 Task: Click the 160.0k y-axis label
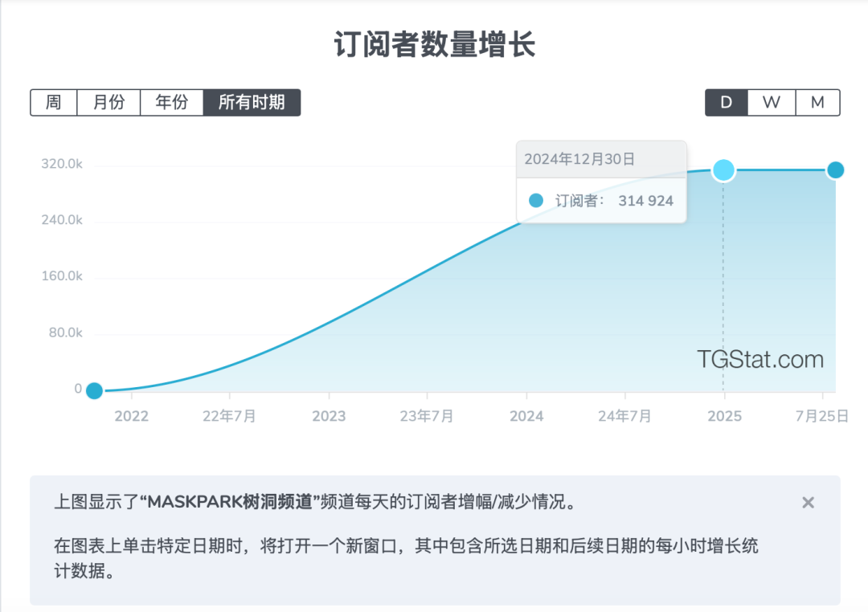coord(62,275)
